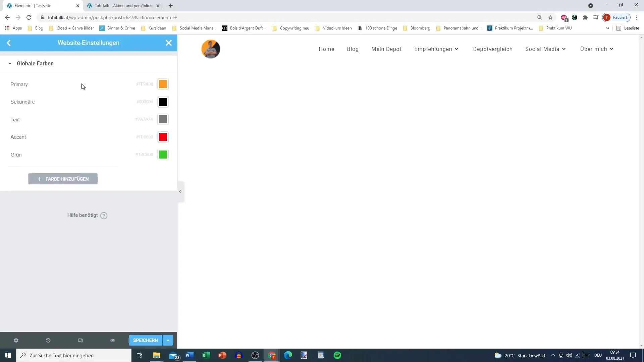Expand the Globale Farben section

[10, 63]
